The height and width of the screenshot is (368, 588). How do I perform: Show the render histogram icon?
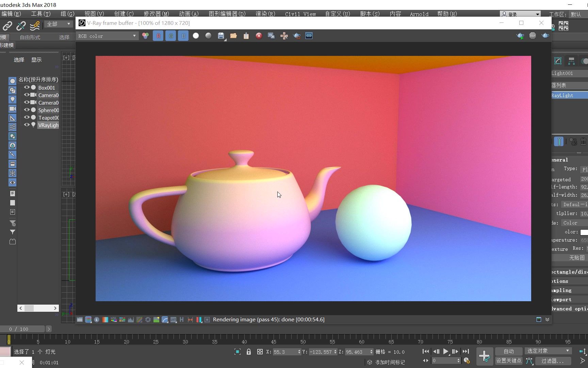131,320
